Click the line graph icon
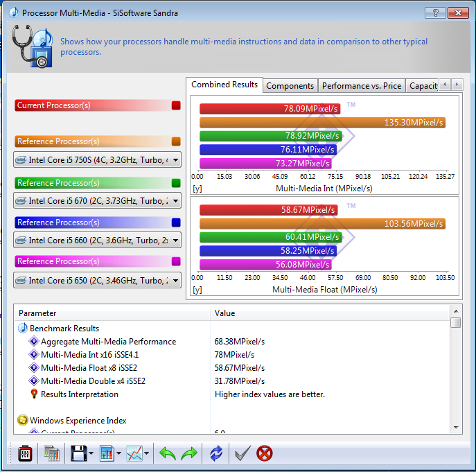 point(134,453)
